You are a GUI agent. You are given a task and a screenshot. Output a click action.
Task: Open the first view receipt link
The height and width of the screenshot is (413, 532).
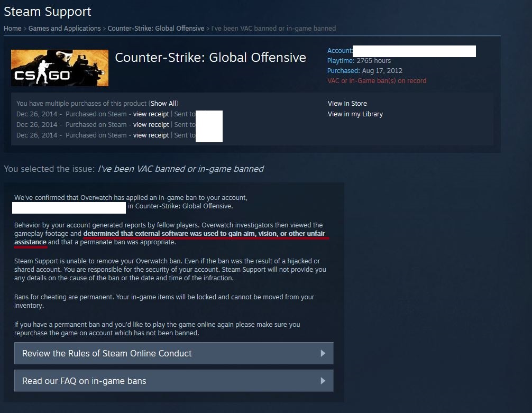pos(151,114)
